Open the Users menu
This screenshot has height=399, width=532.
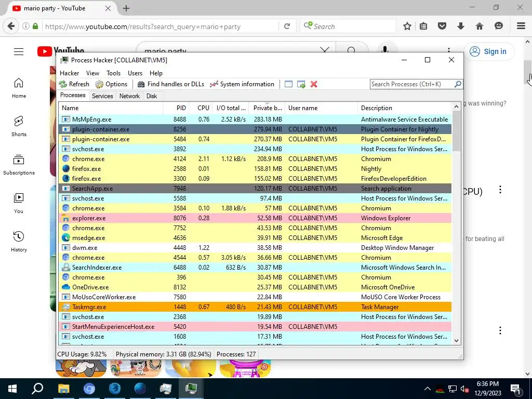[135, 73]
